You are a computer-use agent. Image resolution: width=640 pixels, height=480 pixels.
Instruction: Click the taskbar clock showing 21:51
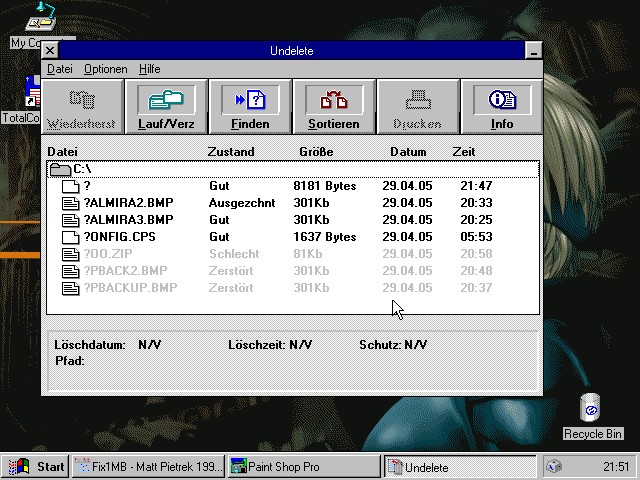pos(616,467)
